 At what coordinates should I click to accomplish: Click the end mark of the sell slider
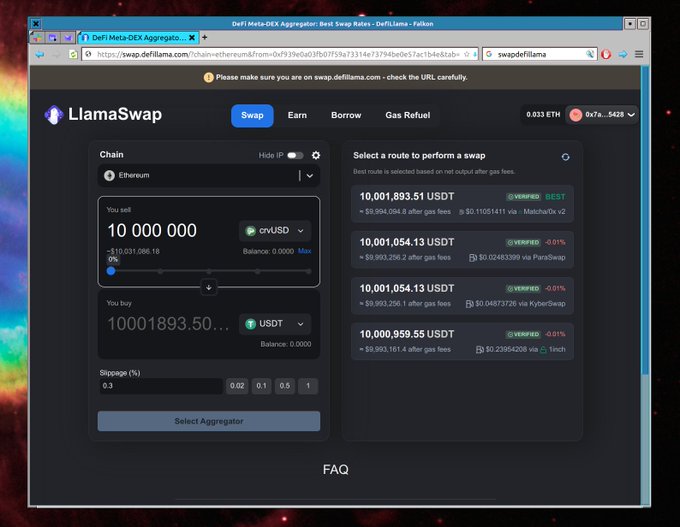point(308,272)
